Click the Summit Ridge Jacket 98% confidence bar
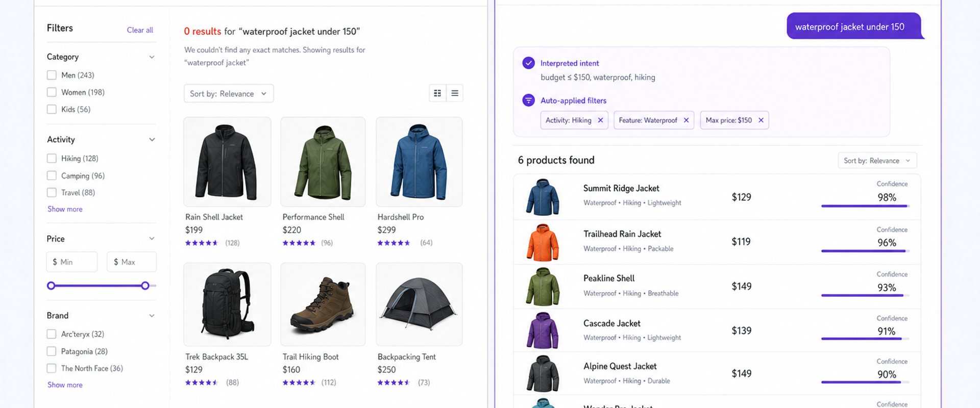The width and height of the screenshot is (980, 408). pyautogui.click(x=865, y=206)
